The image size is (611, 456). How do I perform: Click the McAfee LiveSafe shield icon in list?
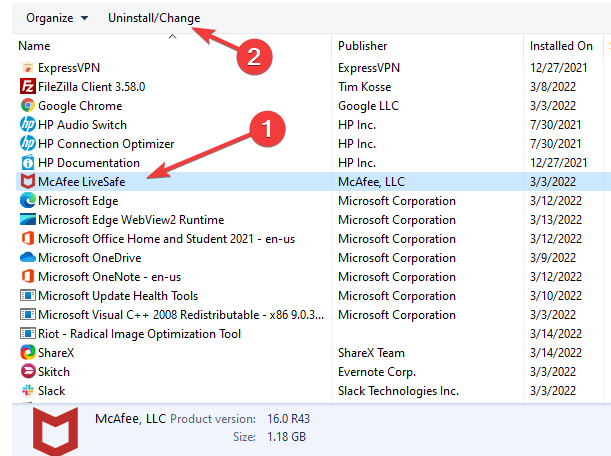[28, 182]
